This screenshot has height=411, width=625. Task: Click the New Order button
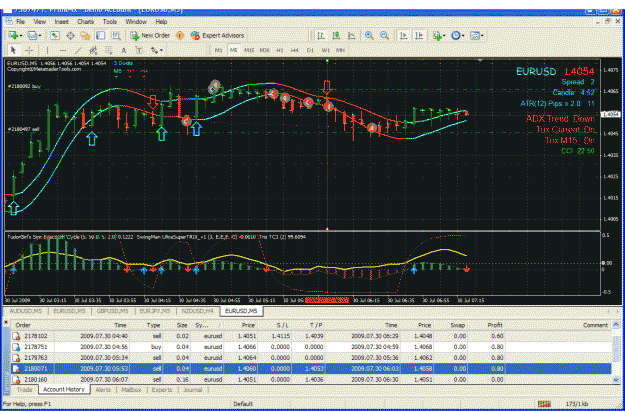150,35
